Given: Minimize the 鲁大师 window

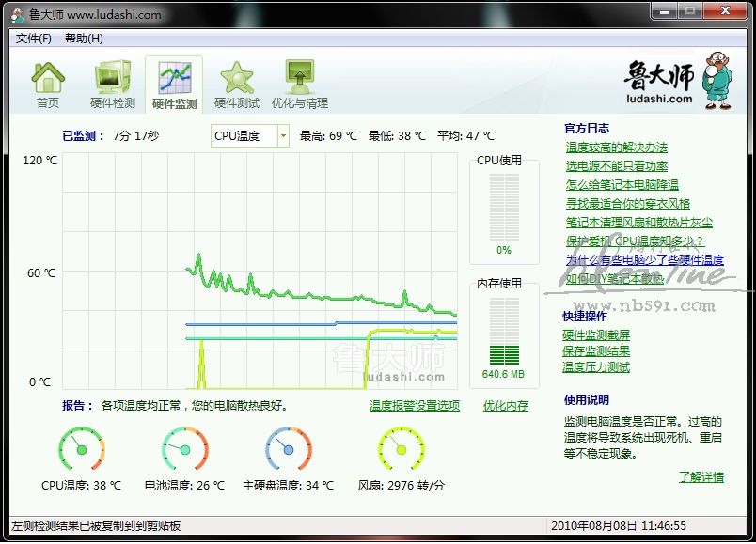Looking at the screenshot, I should [x=665, y=11].
